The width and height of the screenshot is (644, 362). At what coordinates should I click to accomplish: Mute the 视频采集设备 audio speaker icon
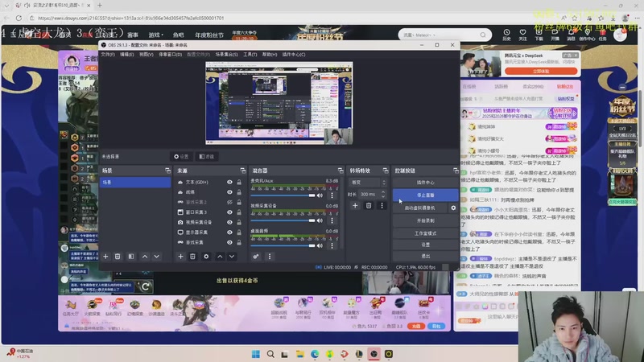point(320,220)
